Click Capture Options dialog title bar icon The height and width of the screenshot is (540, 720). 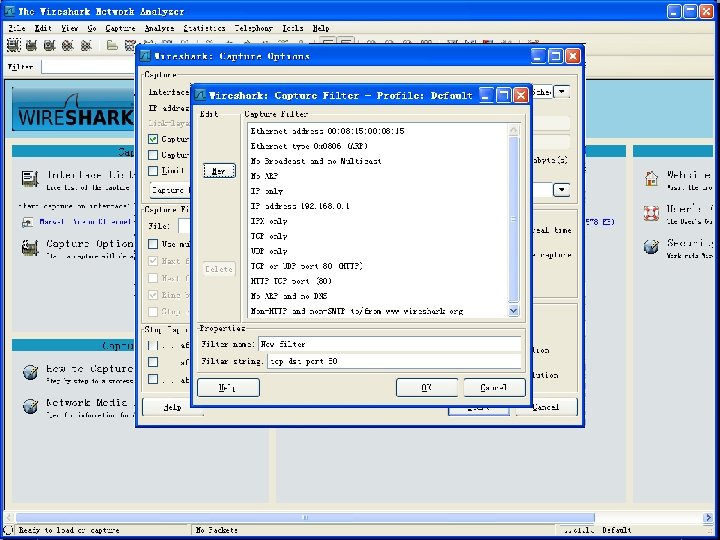145,56
